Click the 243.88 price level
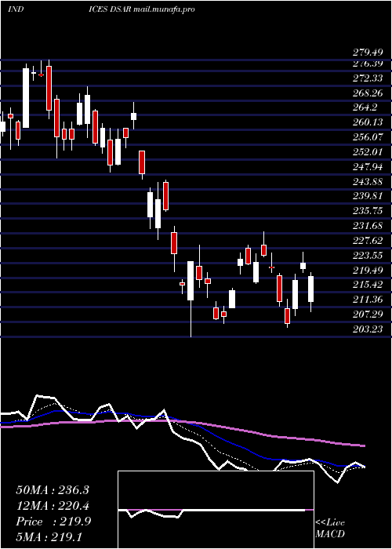The width and height of the screenshot is (392, 549). pyautogui.click(x=368, y=181)
